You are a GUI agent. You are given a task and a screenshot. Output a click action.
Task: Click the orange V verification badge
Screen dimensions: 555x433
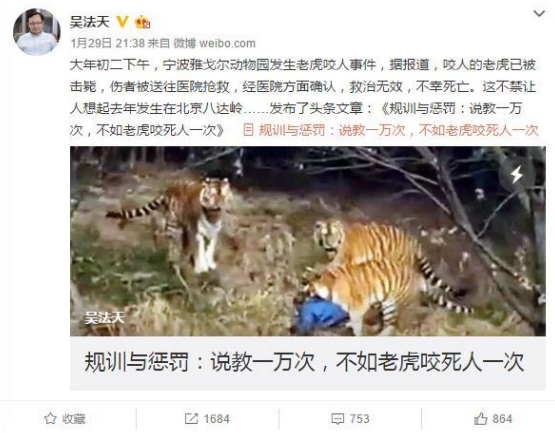point(122,22)
